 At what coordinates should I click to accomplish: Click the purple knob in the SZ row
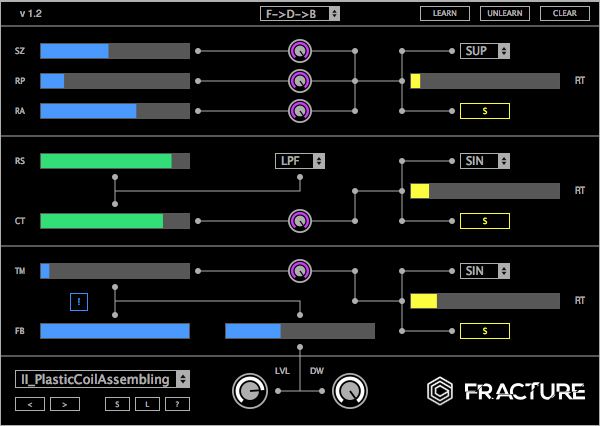tap(299, 50)
